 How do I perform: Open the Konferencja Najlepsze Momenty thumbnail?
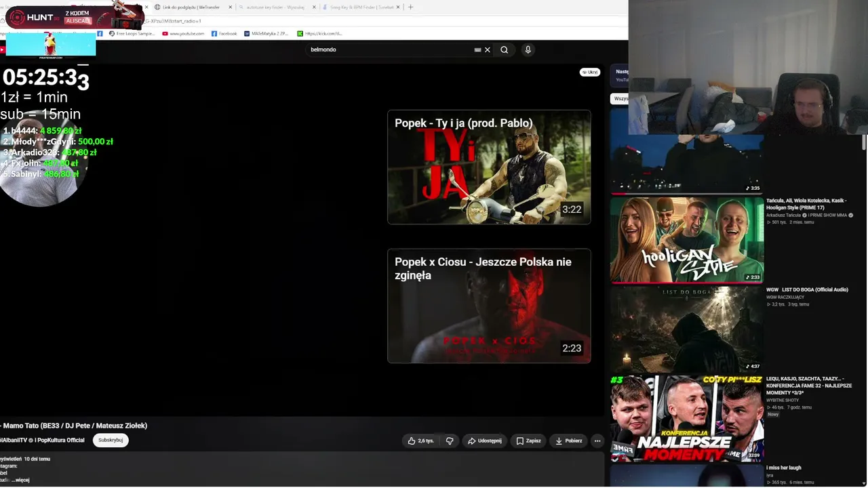coord(687,418)
